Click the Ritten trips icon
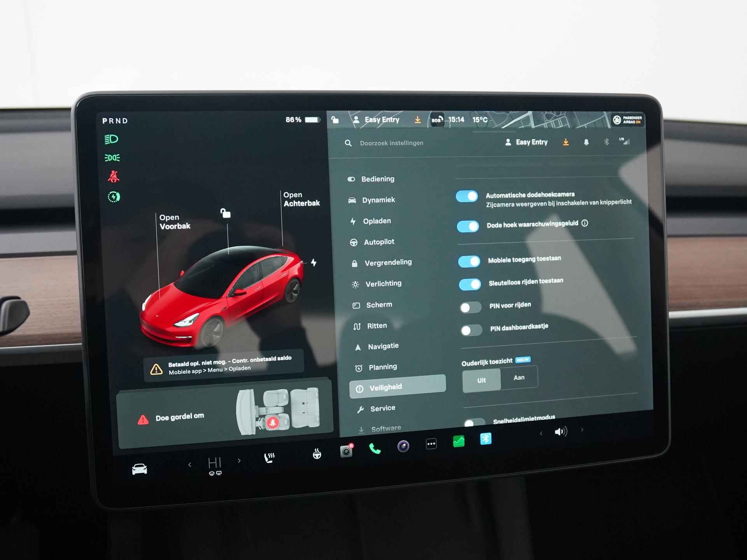 point(359,326)
